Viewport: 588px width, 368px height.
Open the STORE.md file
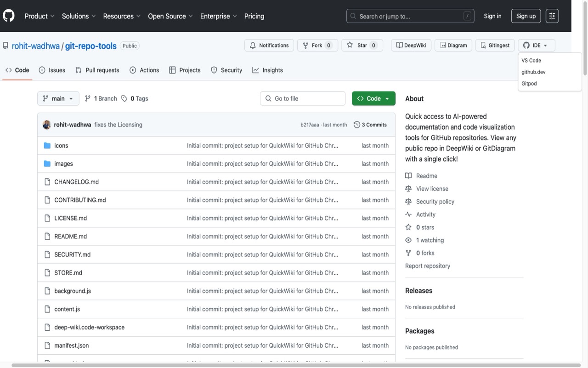tap(68, 273)
